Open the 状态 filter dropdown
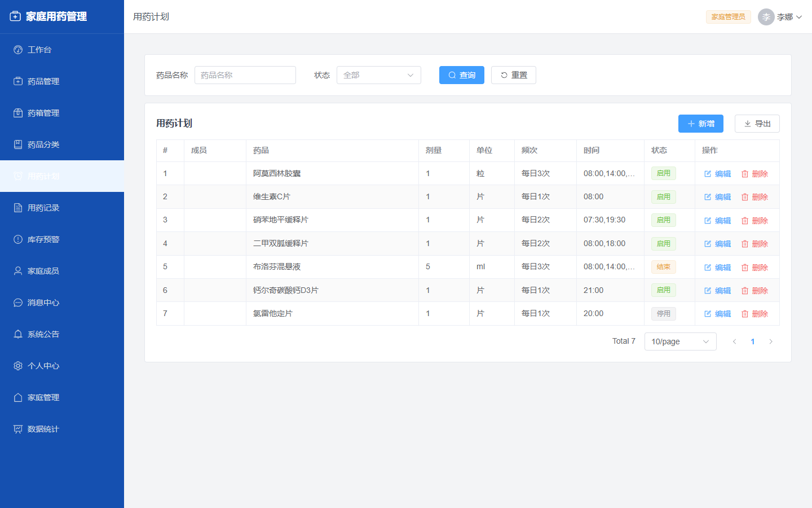The width and height of the screenshot is (812, 508). point(379,75)
